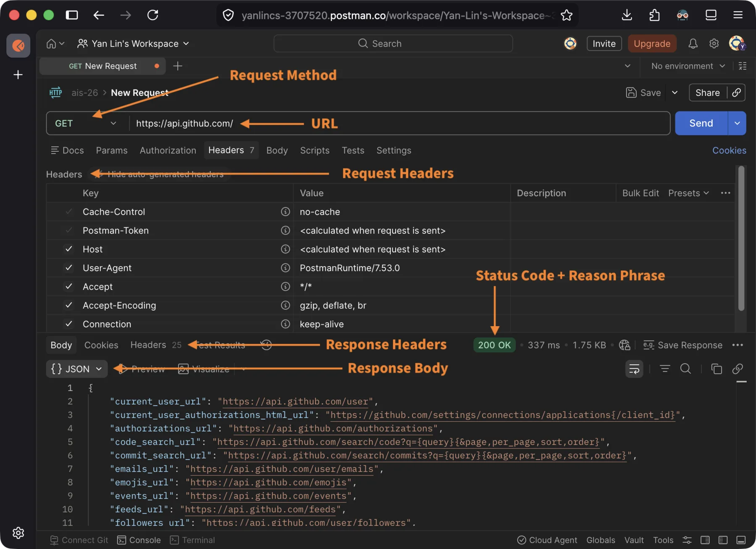Viewport: 756px width, 549px height.
Task: Click headers table vertical scrollbar
Action: 741,238
